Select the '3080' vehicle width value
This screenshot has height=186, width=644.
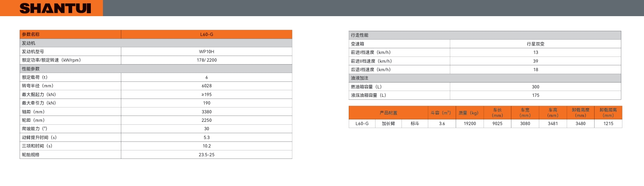pyautogui.click(x=525, y=124)
